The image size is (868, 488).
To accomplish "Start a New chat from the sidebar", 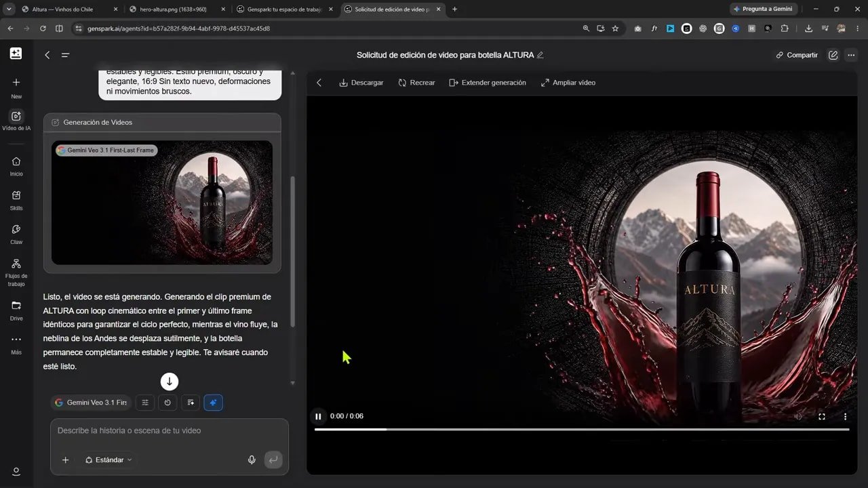I will (16, 88).
